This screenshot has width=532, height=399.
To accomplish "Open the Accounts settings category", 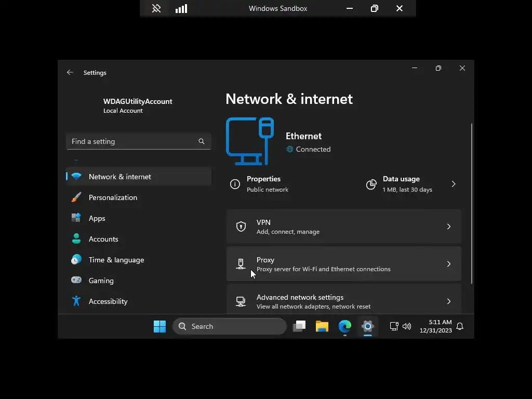I will 138,239.
